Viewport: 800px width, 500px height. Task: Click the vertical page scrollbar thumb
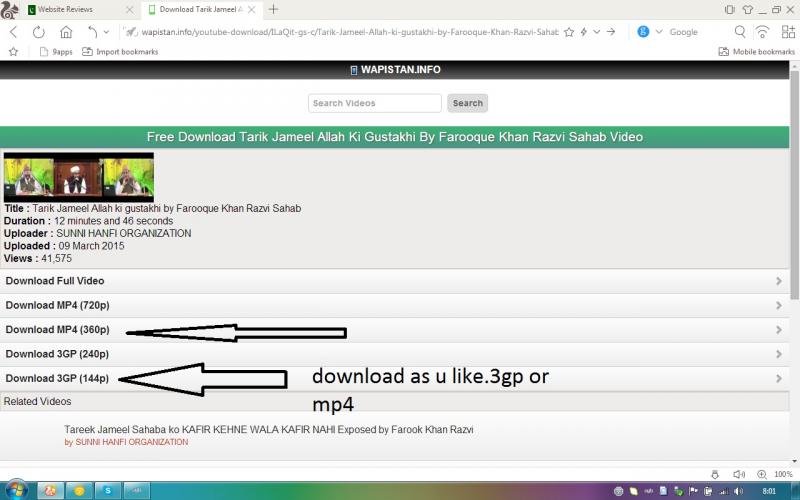coord(794,185)
